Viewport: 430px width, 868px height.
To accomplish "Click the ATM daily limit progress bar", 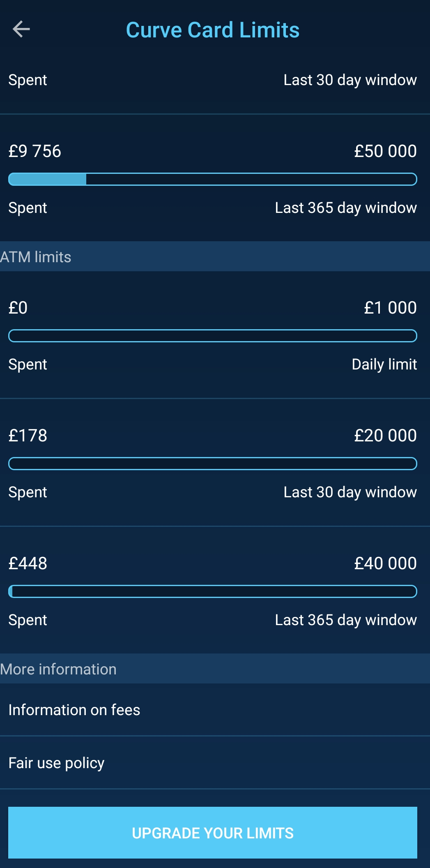I will [x=212, y=336].
